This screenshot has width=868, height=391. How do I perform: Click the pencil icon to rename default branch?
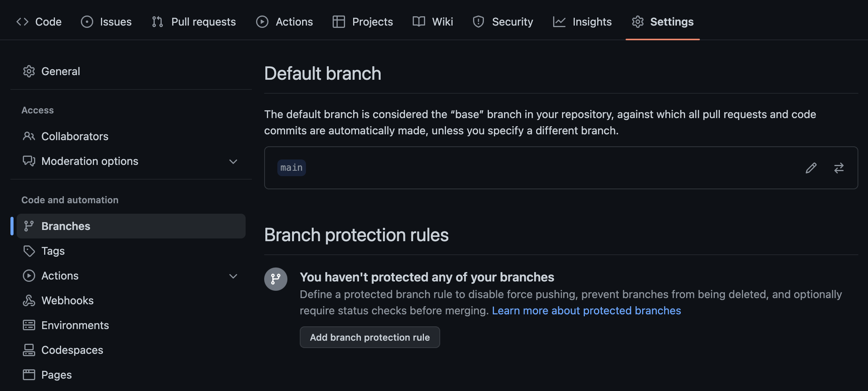(x=811, y=168)
